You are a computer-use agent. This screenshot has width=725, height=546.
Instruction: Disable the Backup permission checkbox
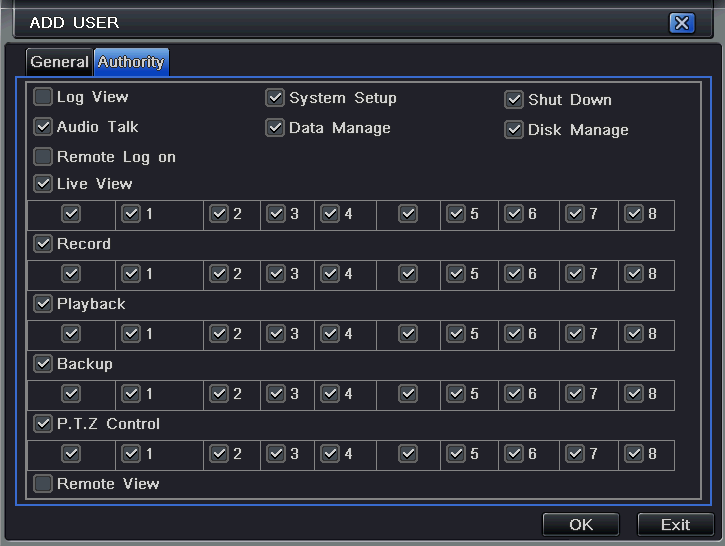click(x=43, y=364)
